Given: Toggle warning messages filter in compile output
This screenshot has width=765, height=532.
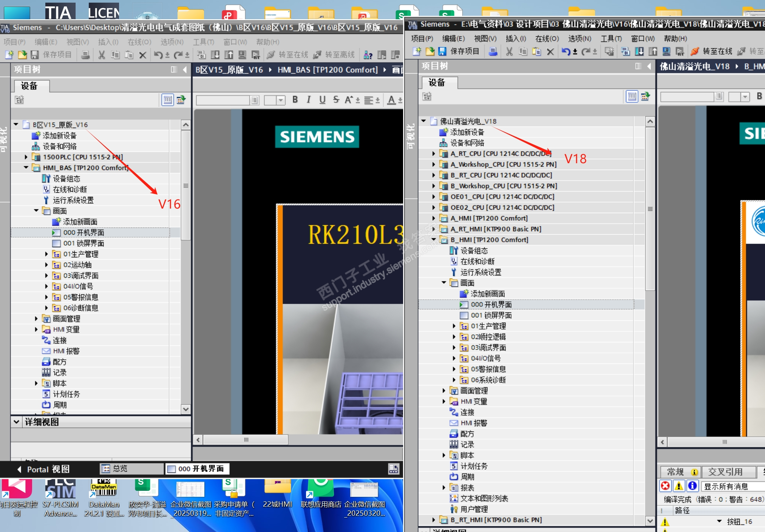Looking at the screenshot, I should [679, 486].
